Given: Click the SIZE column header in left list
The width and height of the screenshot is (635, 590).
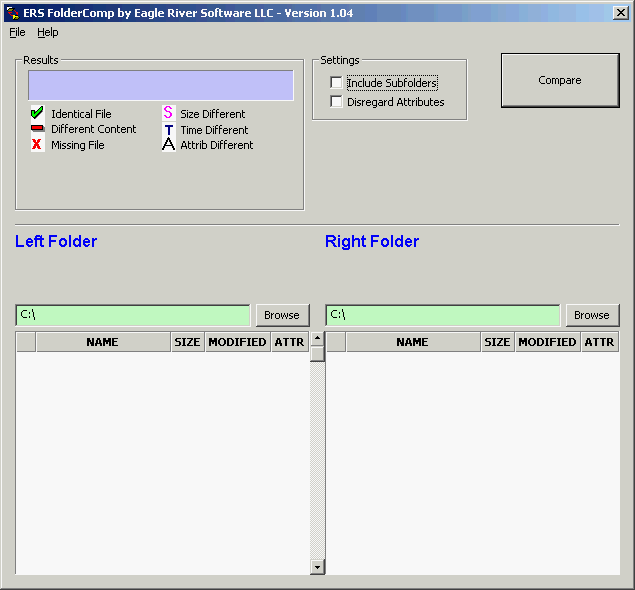Looking at the screenshot, I should pyautogui.click(x=188, y=342).
